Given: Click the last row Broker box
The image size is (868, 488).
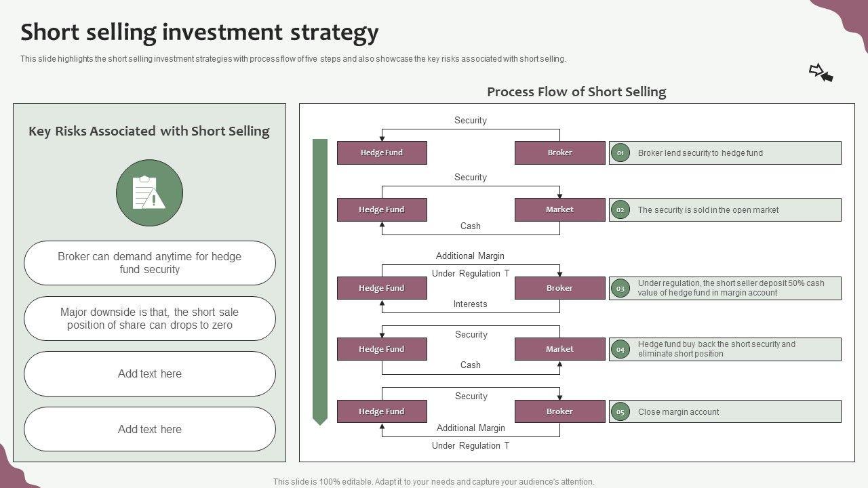Looking at the screenshot, I should (x=559, y=411).
